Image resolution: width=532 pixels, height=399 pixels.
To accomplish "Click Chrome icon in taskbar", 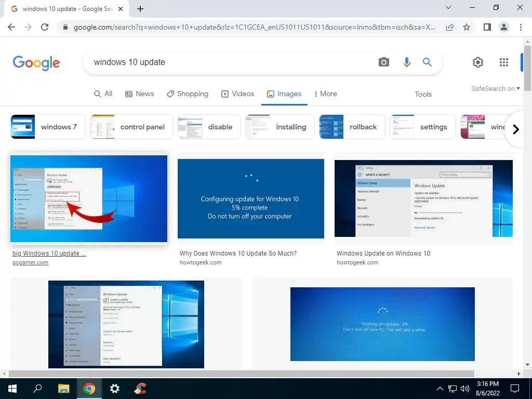I will pyautogui.click(x=89, y=389).
